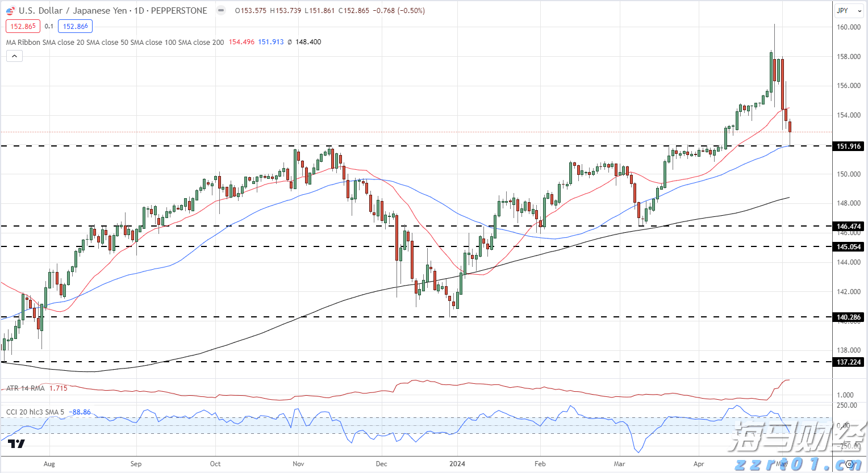Image resolution: width=868 pixels, height=473 pixels.
Task: Click the Nov label on time axis
Action: pos(298,464)
